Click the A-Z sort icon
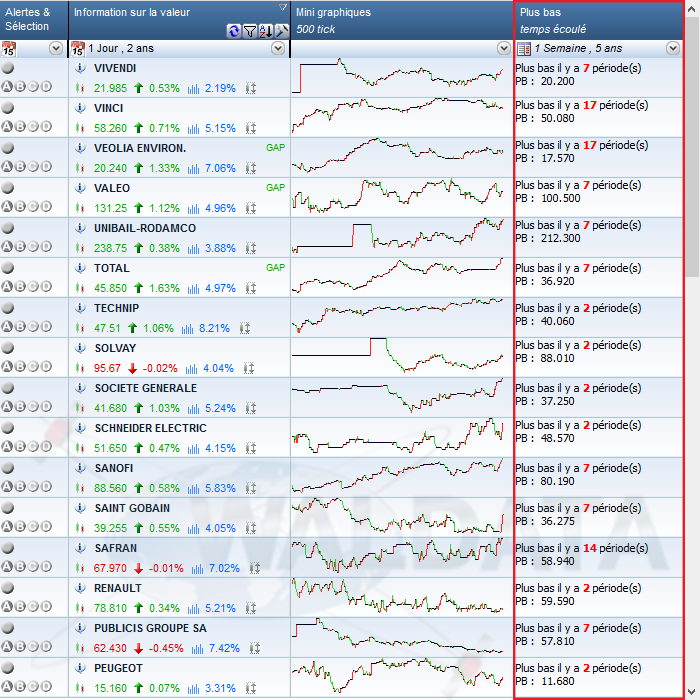This screenshot has height=700, width=700. pyautogui.click(x=266, y=31)
